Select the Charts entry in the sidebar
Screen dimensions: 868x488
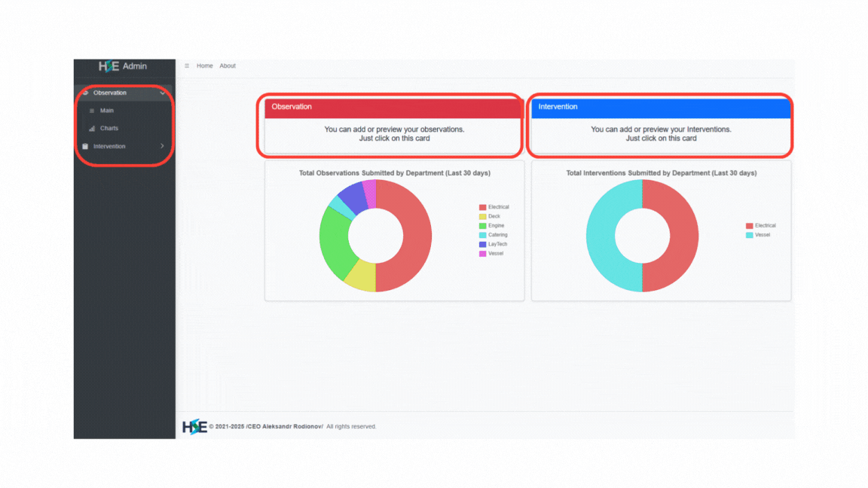pos(108,128)
